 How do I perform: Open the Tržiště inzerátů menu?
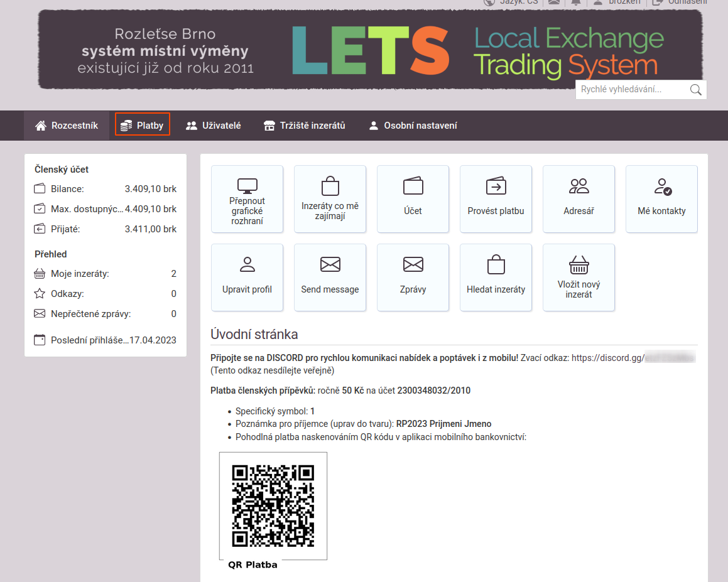click(305, 126)
